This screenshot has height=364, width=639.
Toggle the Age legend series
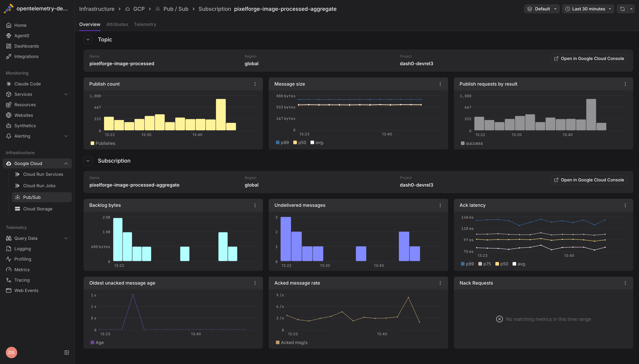click(97, 342)
